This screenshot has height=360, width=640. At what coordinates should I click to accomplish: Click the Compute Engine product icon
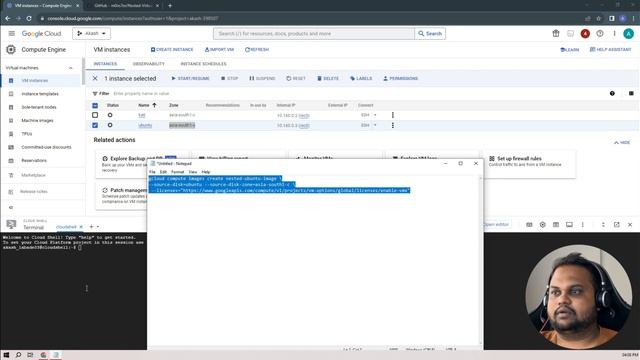click(11, 49)
